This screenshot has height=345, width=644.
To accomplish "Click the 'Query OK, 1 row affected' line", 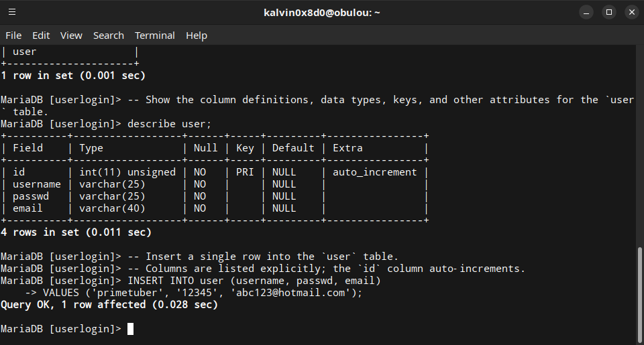I will [109, 305].
